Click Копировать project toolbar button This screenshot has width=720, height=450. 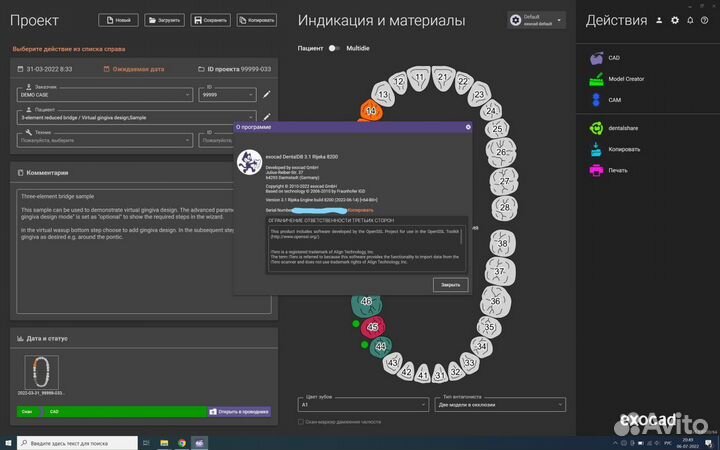point(257,20)
